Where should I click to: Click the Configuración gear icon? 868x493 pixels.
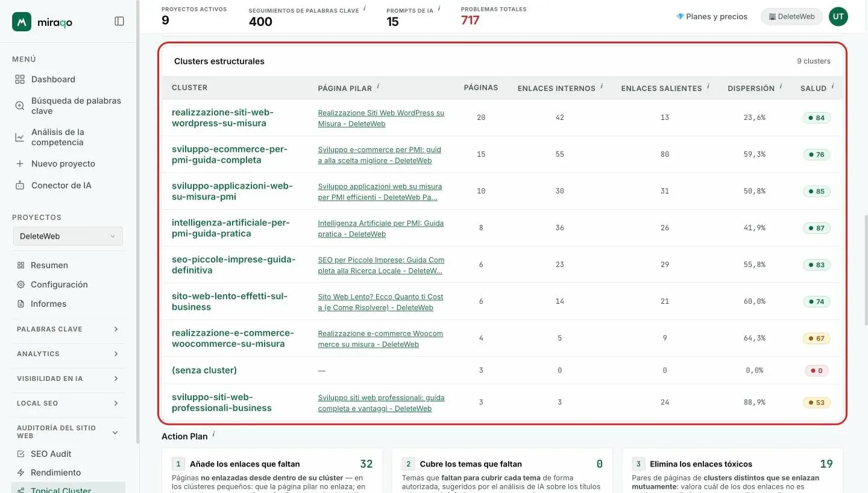point(21,284)
